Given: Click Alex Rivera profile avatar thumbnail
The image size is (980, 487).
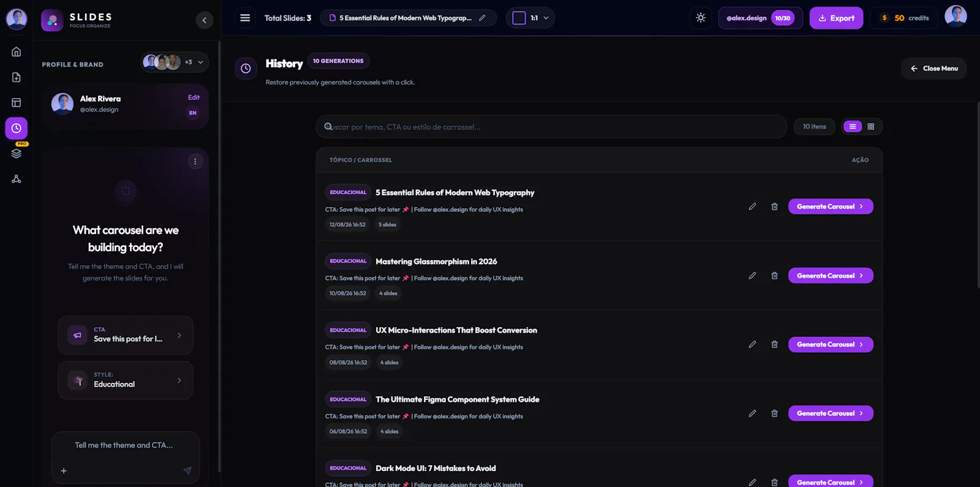Looking at the screenshot, I should click(62, 104).
